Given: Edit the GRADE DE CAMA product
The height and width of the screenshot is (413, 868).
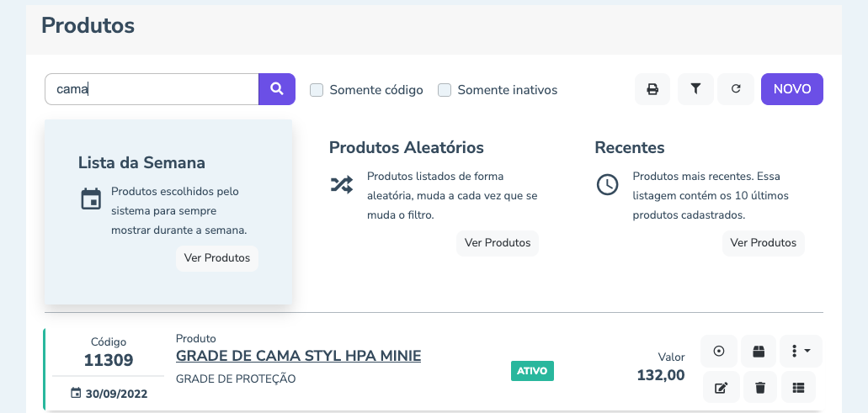Looking at the screenshot, I should pos(718,387).
